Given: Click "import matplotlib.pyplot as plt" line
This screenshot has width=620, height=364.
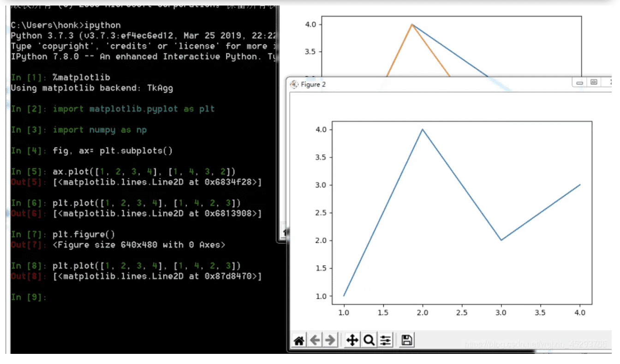Looking at the screenshot, I should tap(134, 109).
